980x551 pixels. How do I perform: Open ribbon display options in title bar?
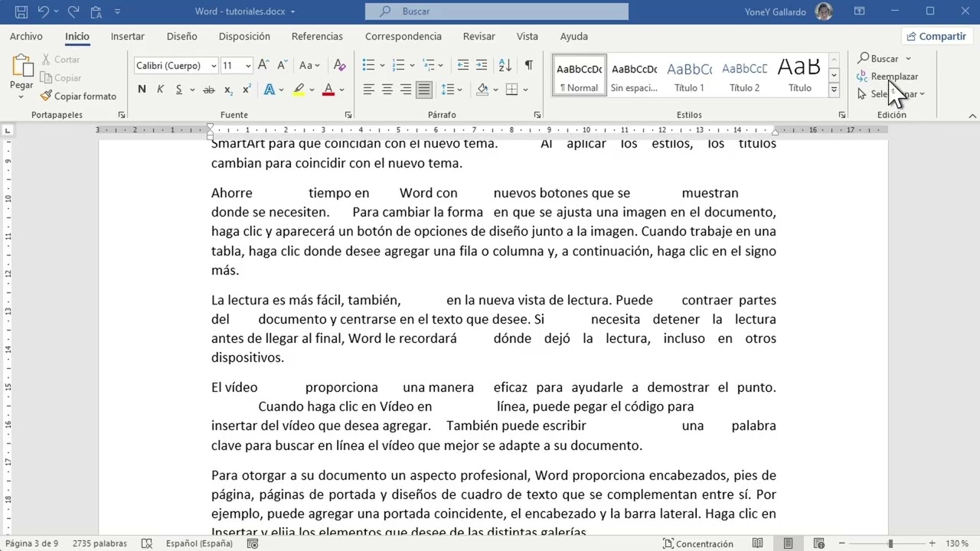tap(859, 11)
